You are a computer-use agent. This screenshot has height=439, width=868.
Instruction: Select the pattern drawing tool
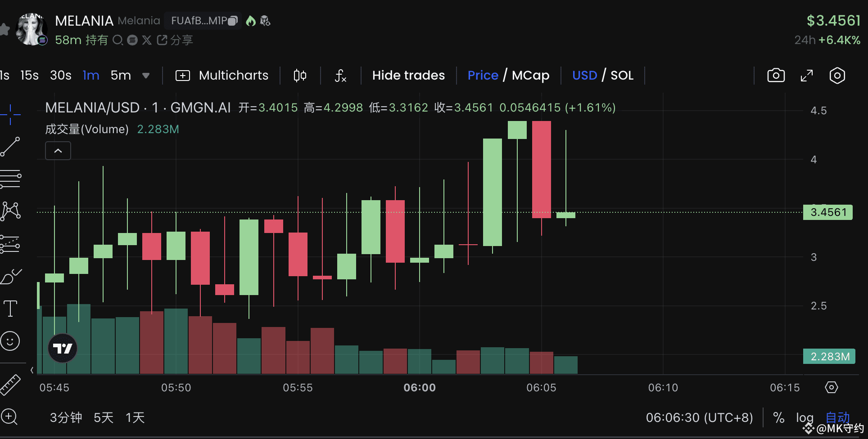pyautogui.click(x=10, y=211)
